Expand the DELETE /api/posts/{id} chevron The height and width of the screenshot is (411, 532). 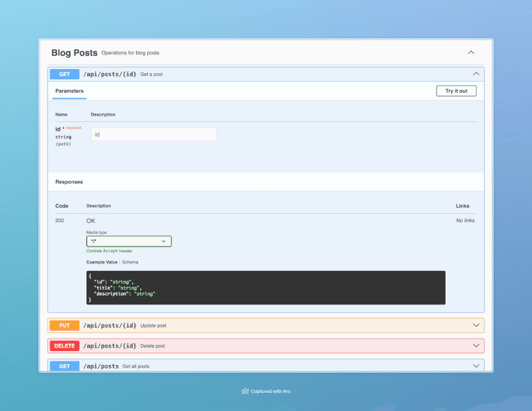coord(476,346)
